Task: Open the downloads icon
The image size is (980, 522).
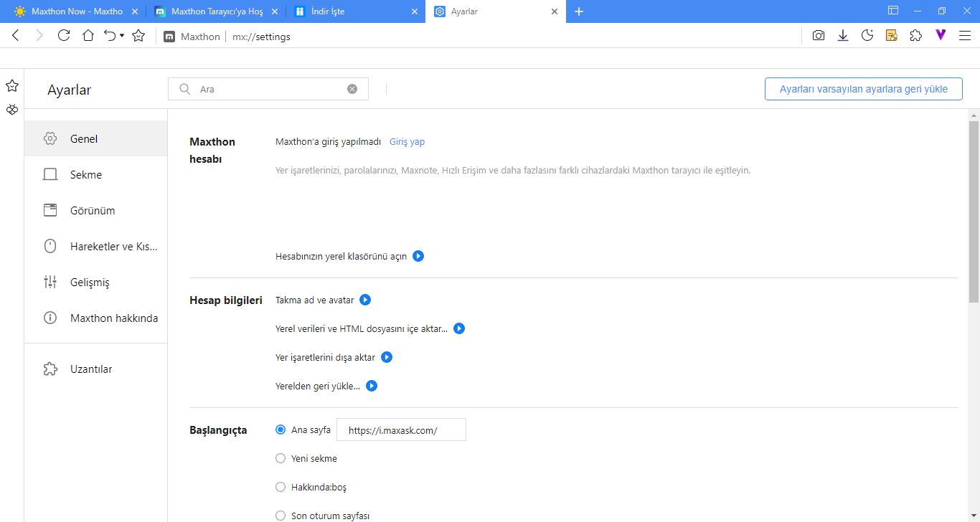Action: point(843,35)
